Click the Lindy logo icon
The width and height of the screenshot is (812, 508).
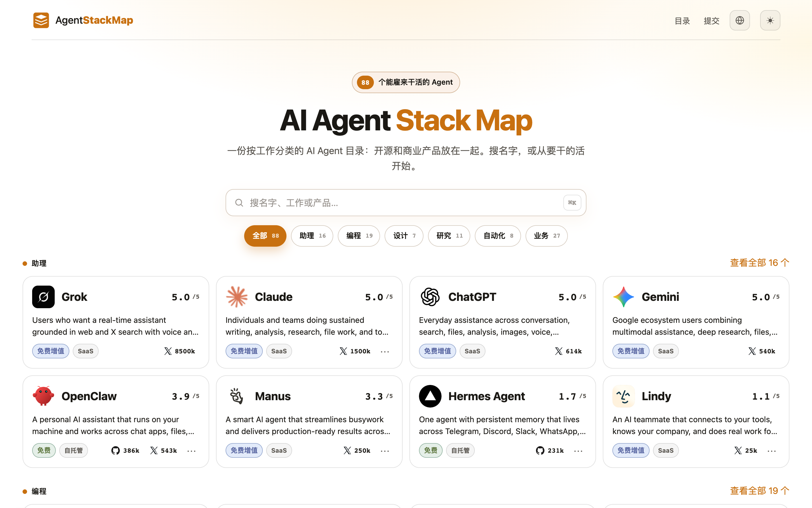pos(623,396)
